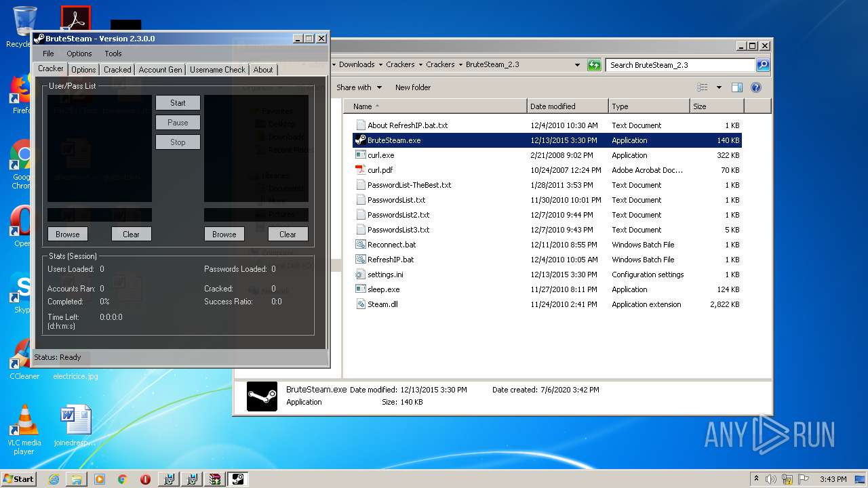Open the About tab
868x488 pixels.
click(x=263, y=70)
